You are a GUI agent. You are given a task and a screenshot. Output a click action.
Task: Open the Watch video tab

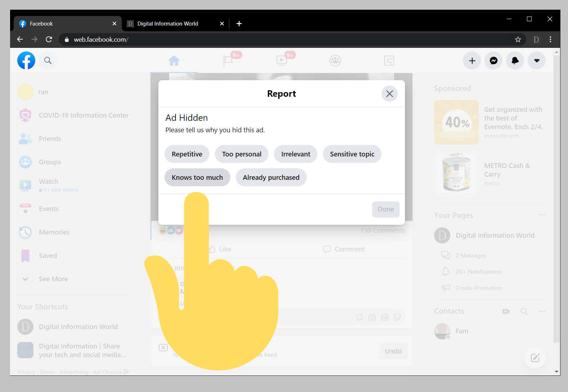[x=281, y=61]
